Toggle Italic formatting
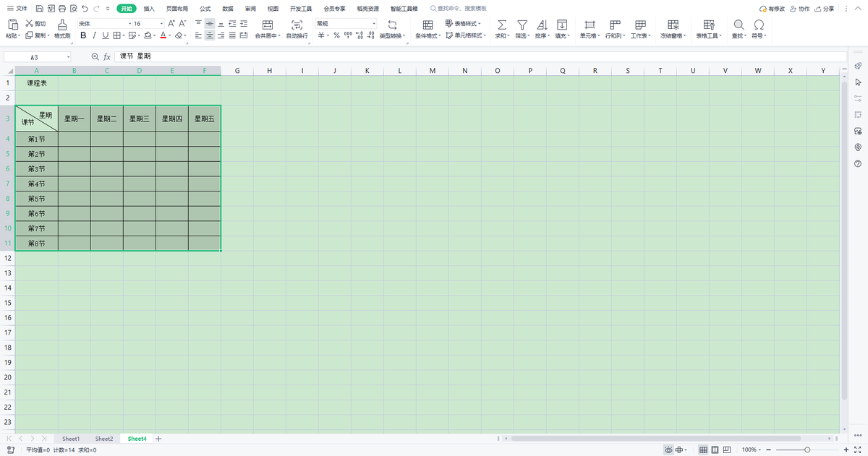868x456 pixels. point(95,35)
